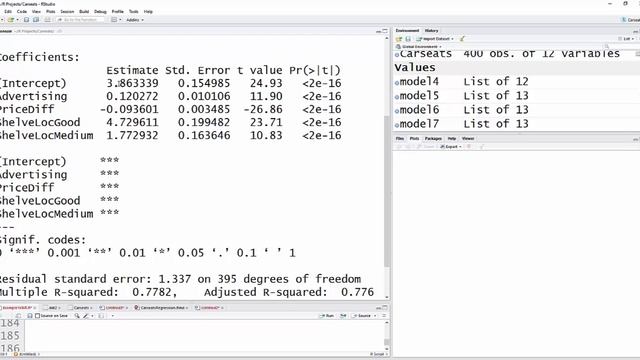The image size is (640, 360).
Task: Expand the model7 object
Action: click(x=397, y=125)
